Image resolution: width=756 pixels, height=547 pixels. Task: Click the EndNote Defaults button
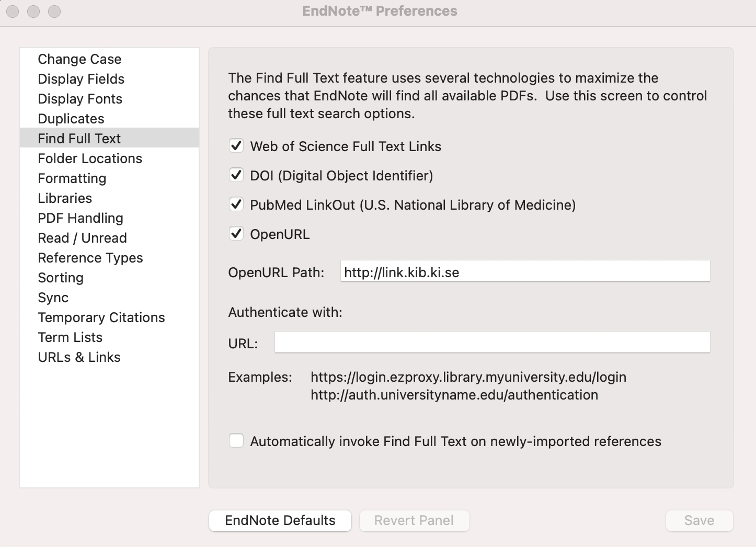click(x=280, y=521)
